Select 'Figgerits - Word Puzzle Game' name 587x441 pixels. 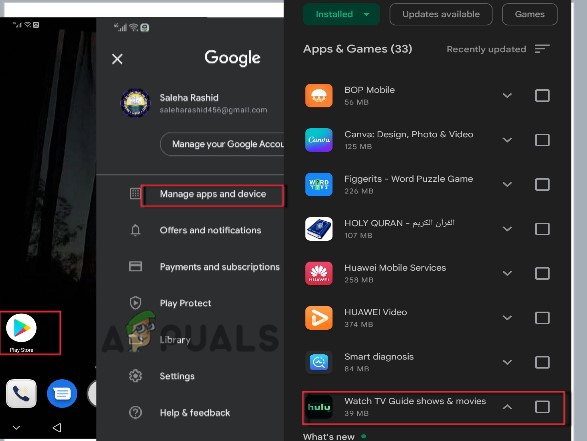408,179
